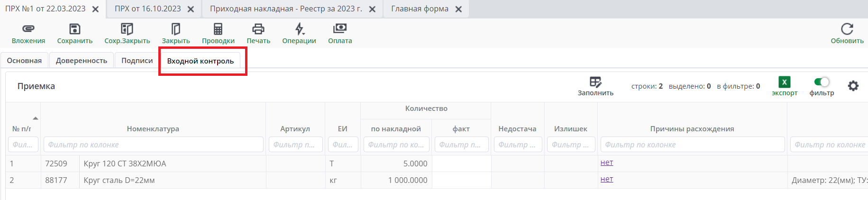Screen dimensions: 868x200
Task: Switch to the Подписи tab
Action: tap(137, 61)
